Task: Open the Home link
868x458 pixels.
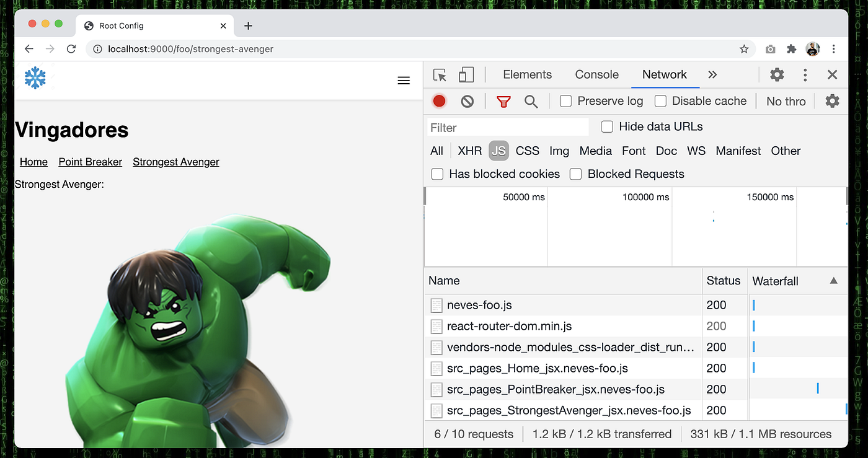Action: (x=33, y=162)
